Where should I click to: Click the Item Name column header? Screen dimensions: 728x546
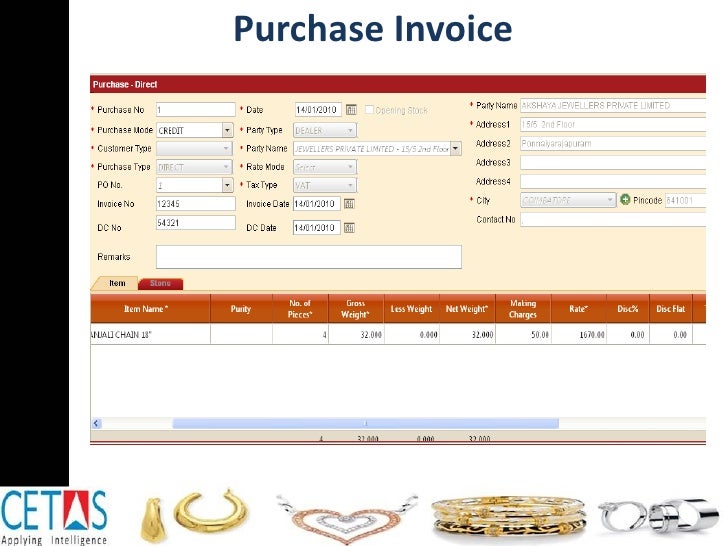tap(150, 309)
